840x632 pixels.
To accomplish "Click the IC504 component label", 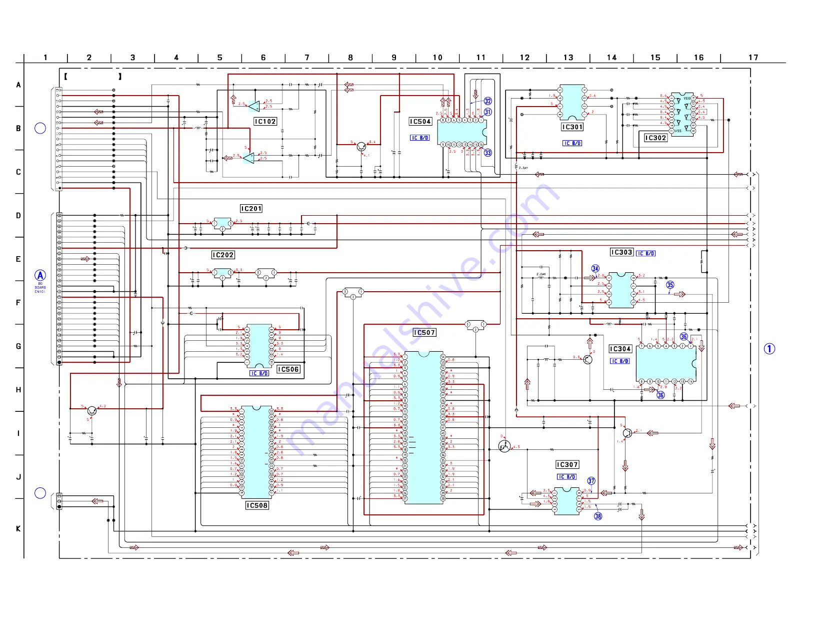I will tap(420, 122).
